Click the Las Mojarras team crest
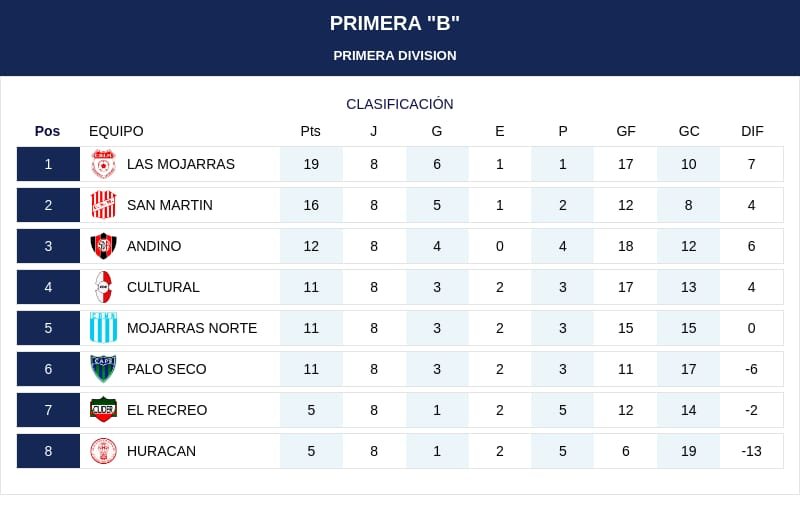Screen dimensions: 800x519 coord(104,164)
